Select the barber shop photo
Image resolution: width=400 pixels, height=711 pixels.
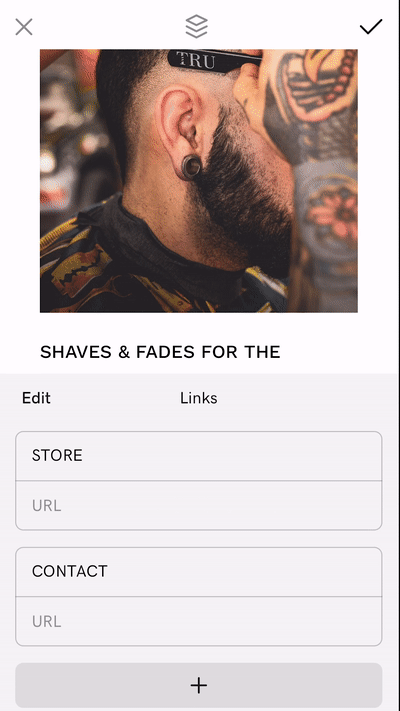point(199,181)
